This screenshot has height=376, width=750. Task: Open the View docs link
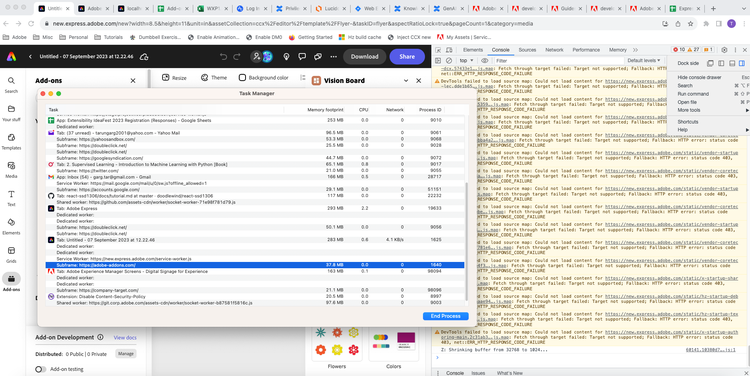point(125,338)
